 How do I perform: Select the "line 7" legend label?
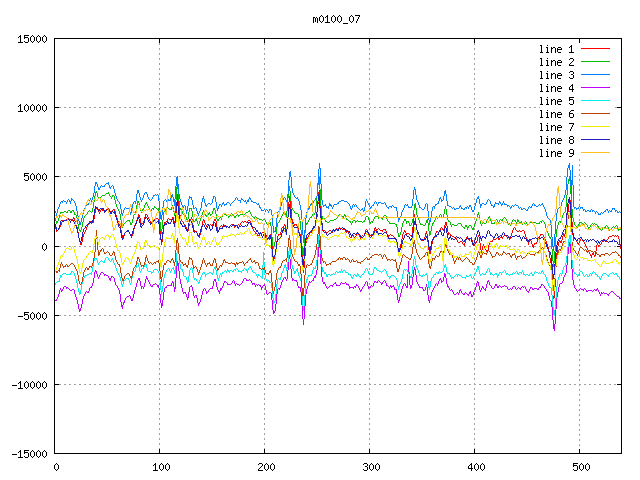tap(556, 127)
